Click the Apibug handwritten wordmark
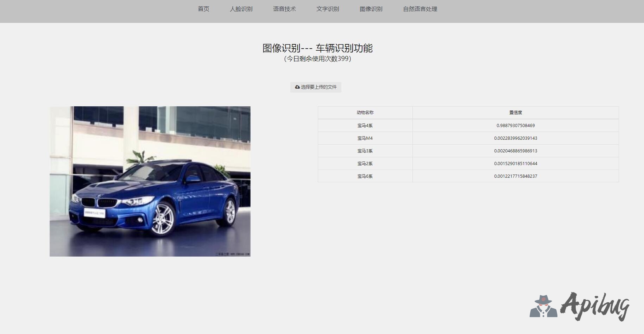This screenshot has height=334, width=644. pos(595,305)
